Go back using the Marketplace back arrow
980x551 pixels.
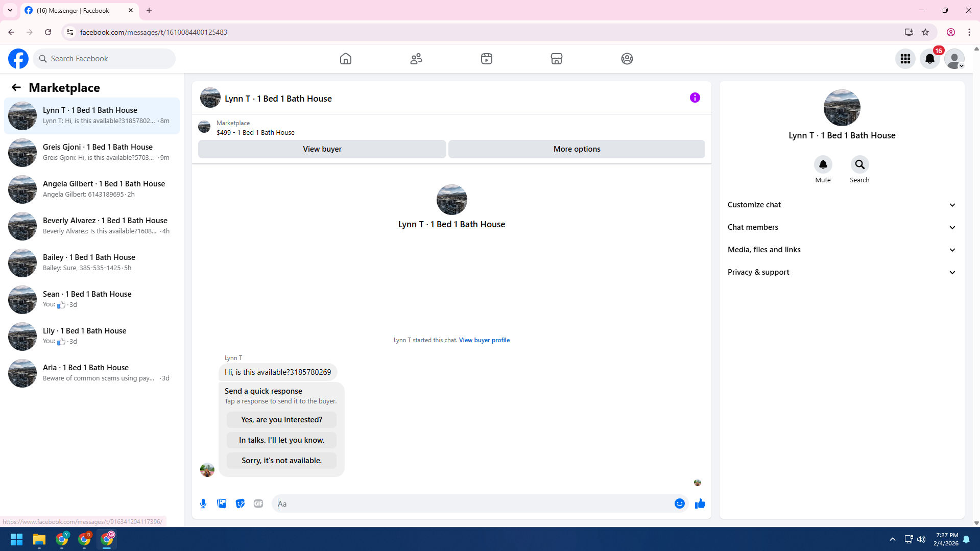(16, 87)
